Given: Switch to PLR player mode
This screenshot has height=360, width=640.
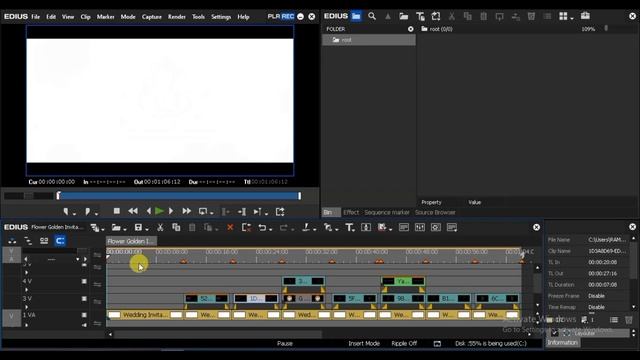Looking at the screenshot, I should point(274,16).
